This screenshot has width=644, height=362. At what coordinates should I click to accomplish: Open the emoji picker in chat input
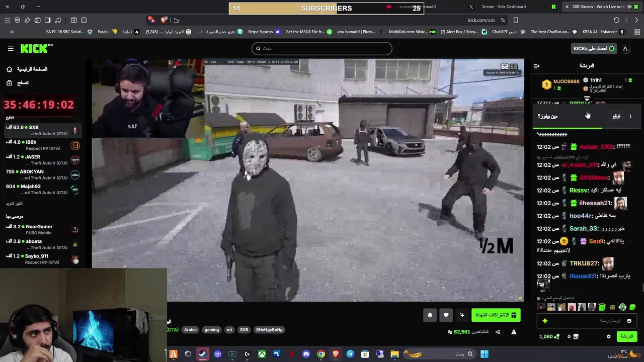click(629, 321)
